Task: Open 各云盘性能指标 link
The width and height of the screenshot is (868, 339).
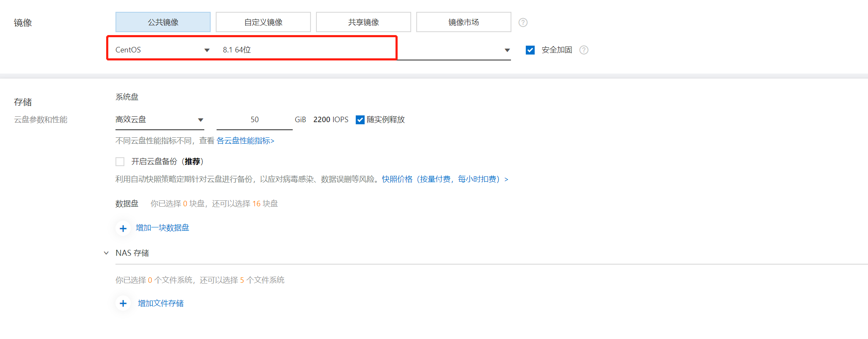Action: click(x=245, y=141)
